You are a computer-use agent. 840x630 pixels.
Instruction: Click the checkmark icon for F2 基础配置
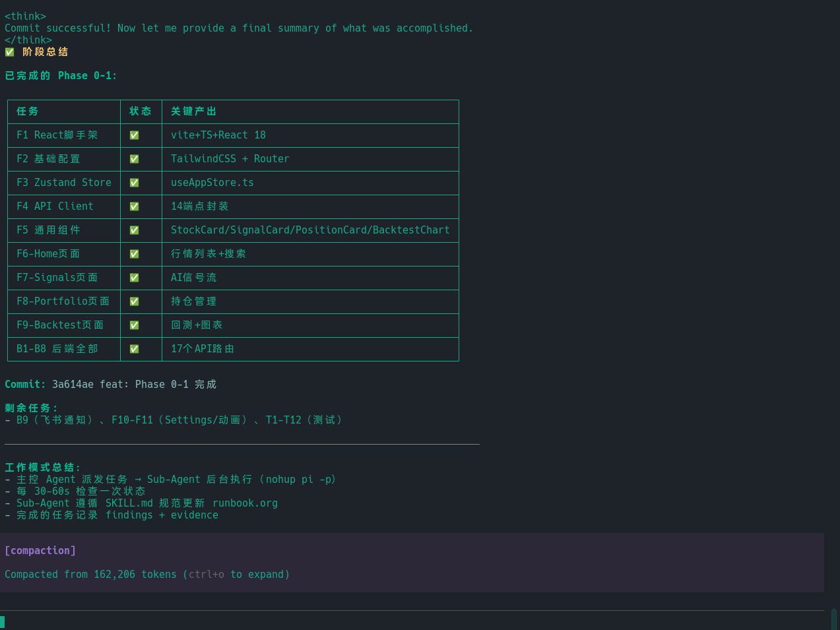click(134, 159)
